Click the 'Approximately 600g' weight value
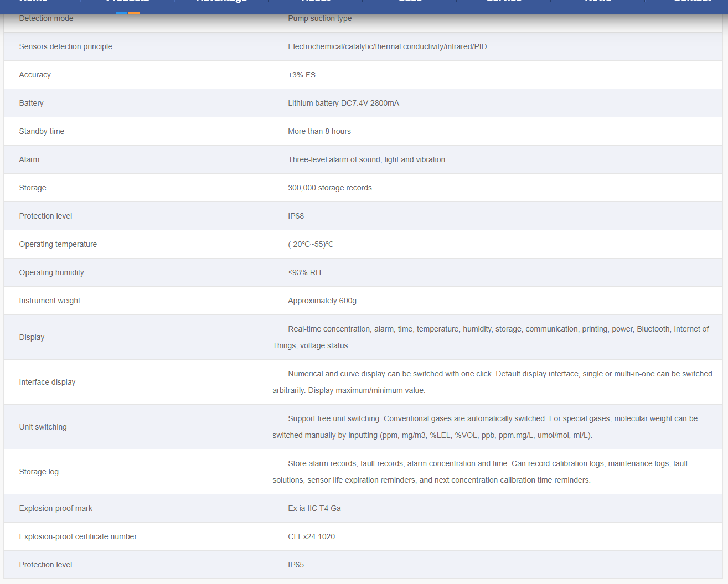The image size is (728, 584). point(322,301)
